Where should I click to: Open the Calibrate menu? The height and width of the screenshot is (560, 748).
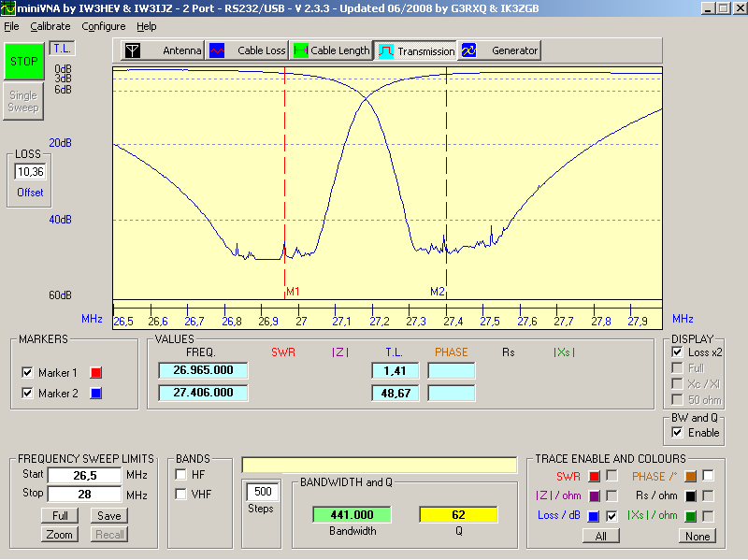50,26
